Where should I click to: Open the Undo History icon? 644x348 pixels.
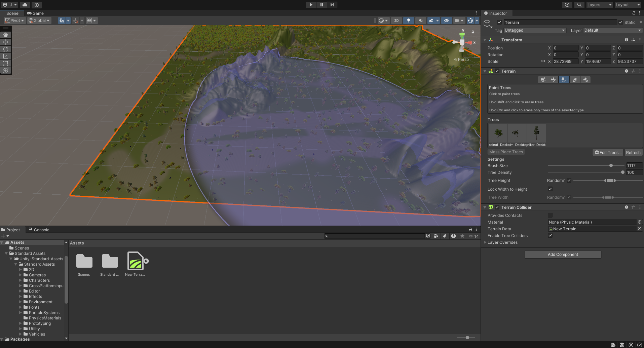click(x=567, y=5)
